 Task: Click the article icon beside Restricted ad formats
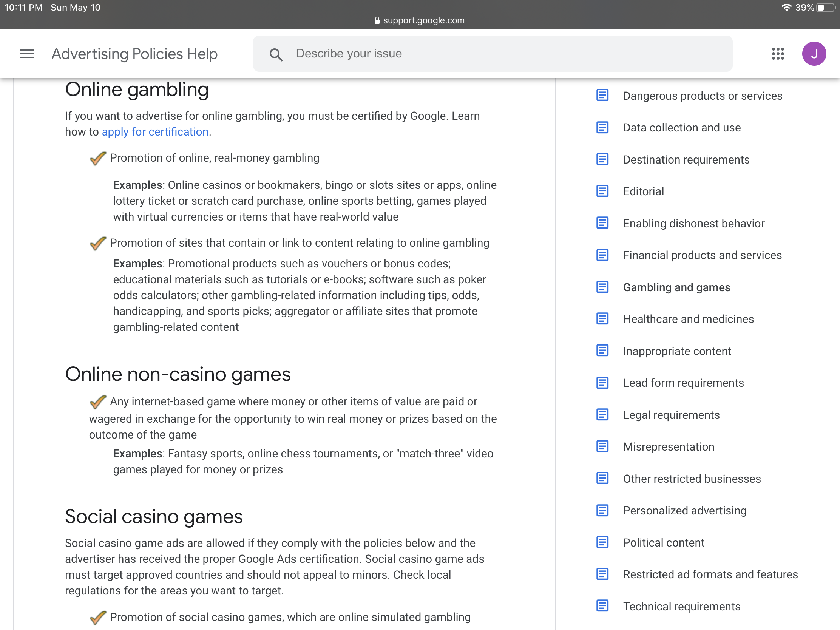tap(602, 574)
